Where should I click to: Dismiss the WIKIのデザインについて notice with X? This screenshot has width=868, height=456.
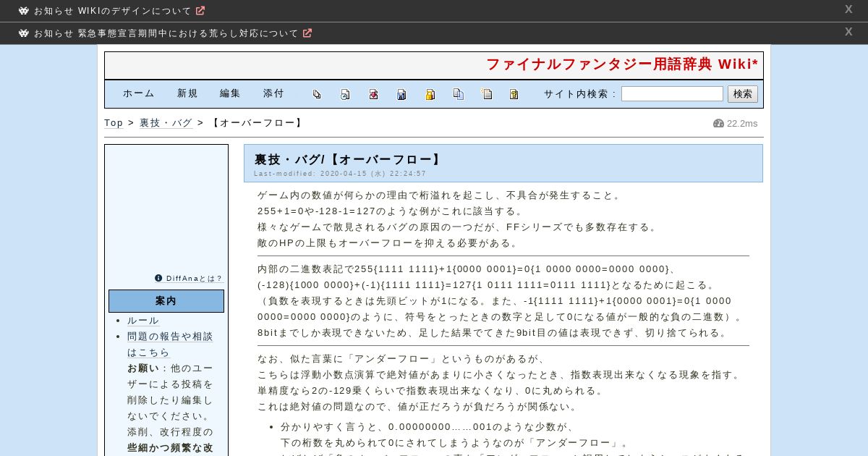[x=848, y=9]
